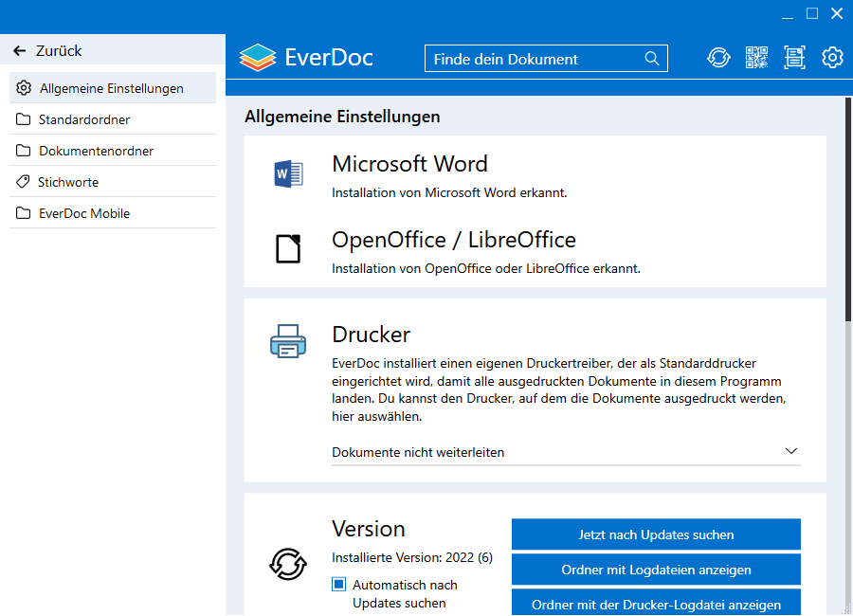Disable Automatisch nach Updates suchen checkbox
Image resolution: width=853 pixels, height=616 pixels.
tap(339, 585)
